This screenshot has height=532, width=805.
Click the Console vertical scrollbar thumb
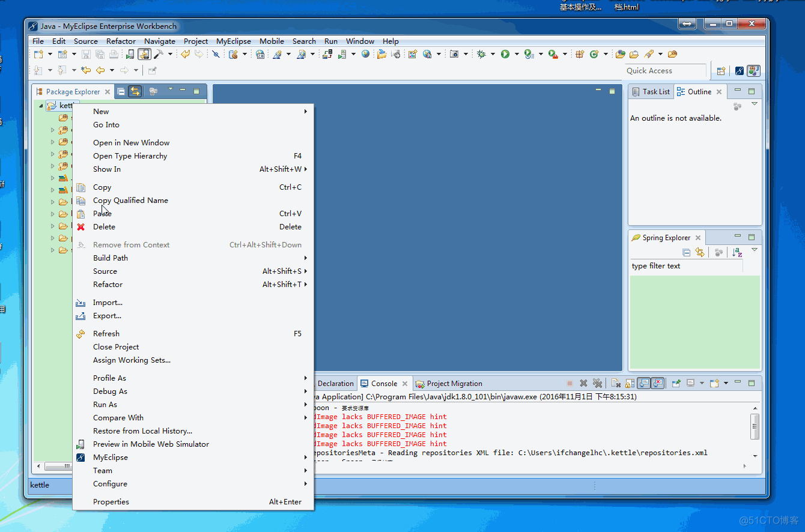755,426
